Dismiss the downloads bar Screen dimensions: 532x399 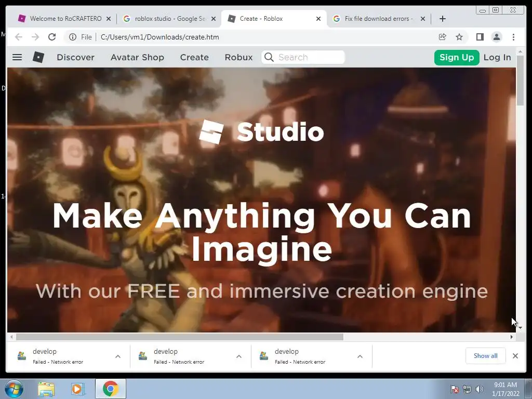pos(515,356)
